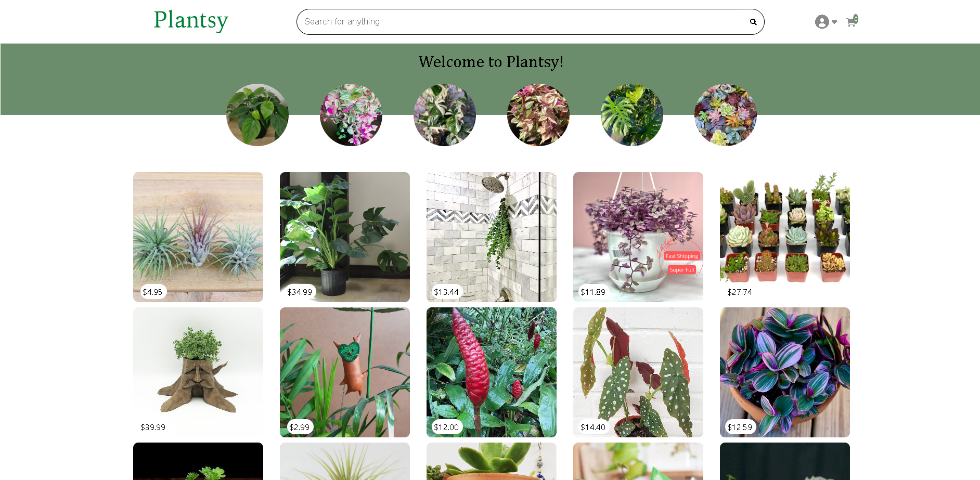This screenshot has width=980, height=480.
Task: Open the $14.40 polka dot begonia listing
Action: (638, 372)
